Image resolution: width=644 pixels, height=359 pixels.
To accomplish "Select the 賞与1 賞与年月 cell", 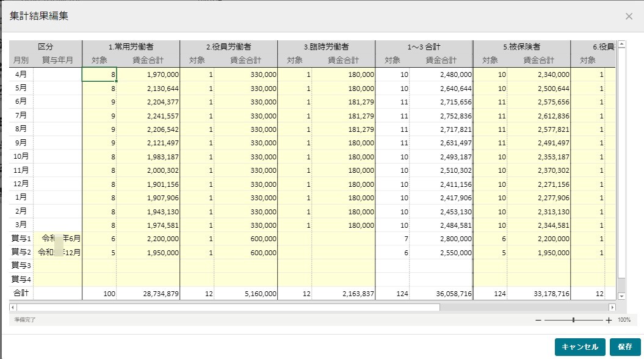I will point(57,239).
